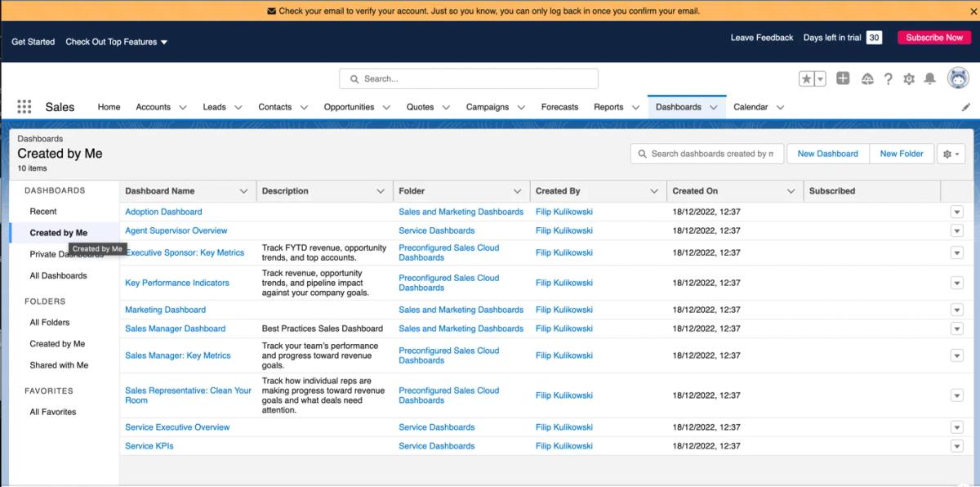Click the user profile avatar
This screenshot has height=487, width=980.
tap(958, 78)
